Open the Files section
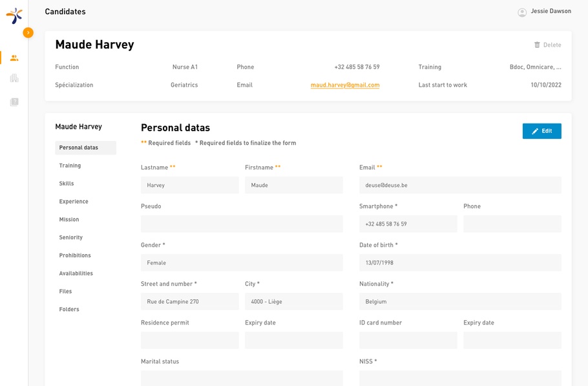 pyautogui.click(x=65, y=292)
